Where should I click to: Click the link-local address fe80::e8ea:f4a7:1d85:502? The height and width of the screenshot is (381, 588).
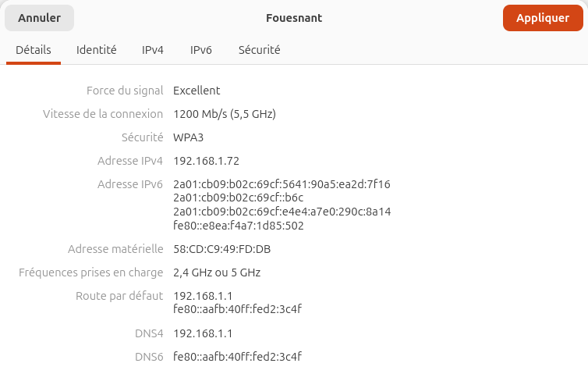(x=239, y=226)
